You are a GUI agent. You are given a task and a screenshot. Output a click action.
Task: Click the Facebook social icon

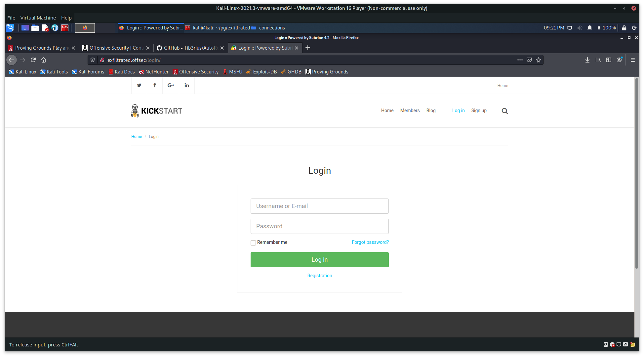pos(155,85)
